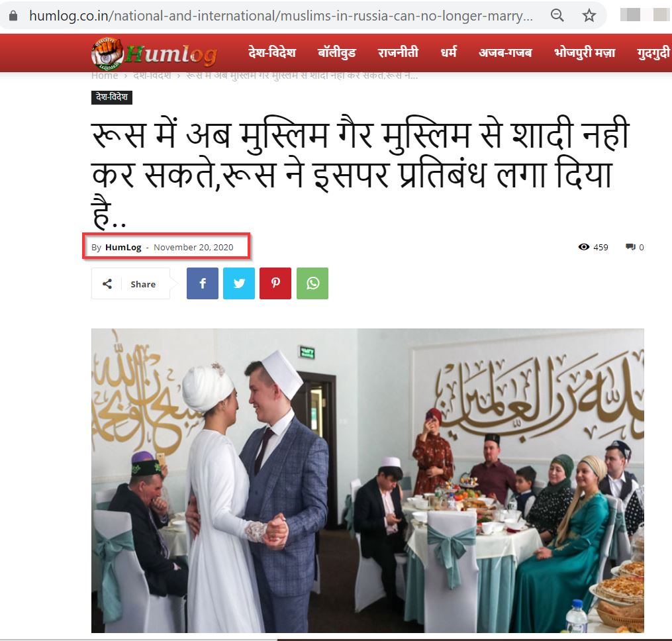Open the wedding article image

click(x=367, y=480)
